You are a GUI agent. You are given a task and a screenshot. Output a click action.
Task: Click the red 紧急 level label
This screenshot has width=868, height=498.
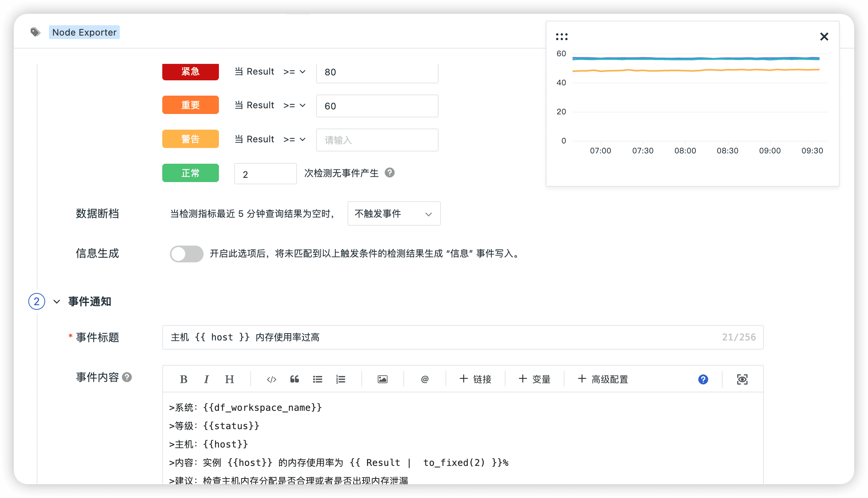190,72
